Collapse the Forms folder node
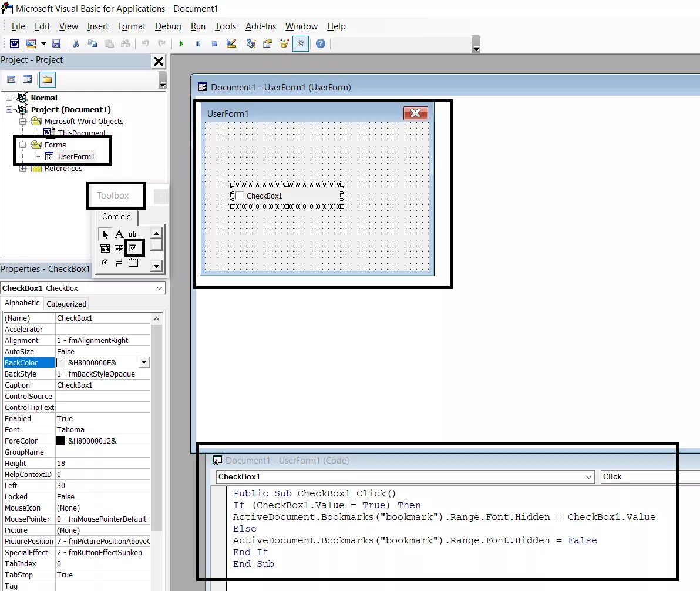 [22, 145]
